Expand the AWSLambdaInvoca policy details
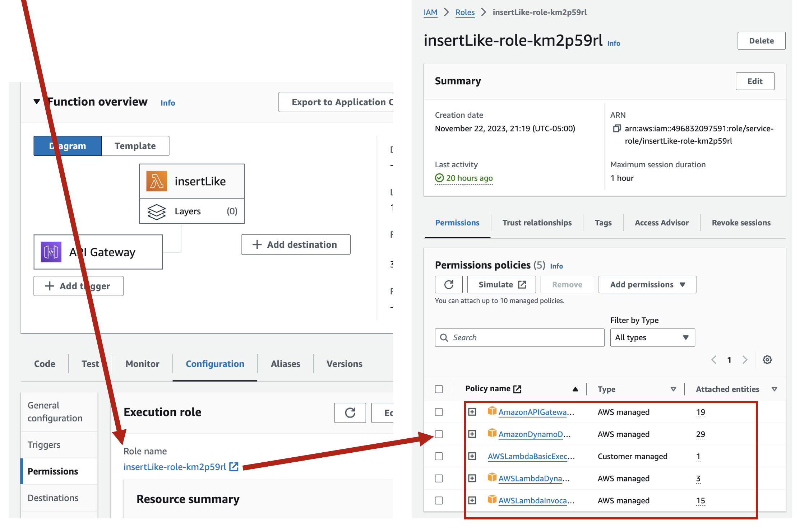809x532 pixels. pyautogui.click(x=472, y=500)
